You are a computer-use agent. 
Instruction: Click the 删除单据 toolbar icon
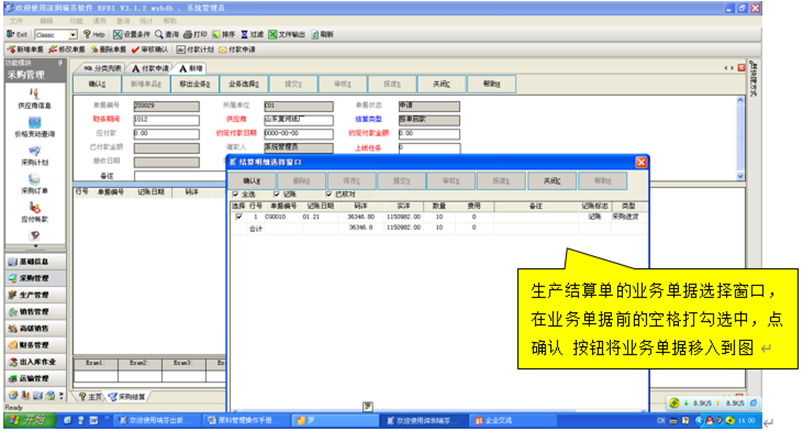click(x=104, y=48)
